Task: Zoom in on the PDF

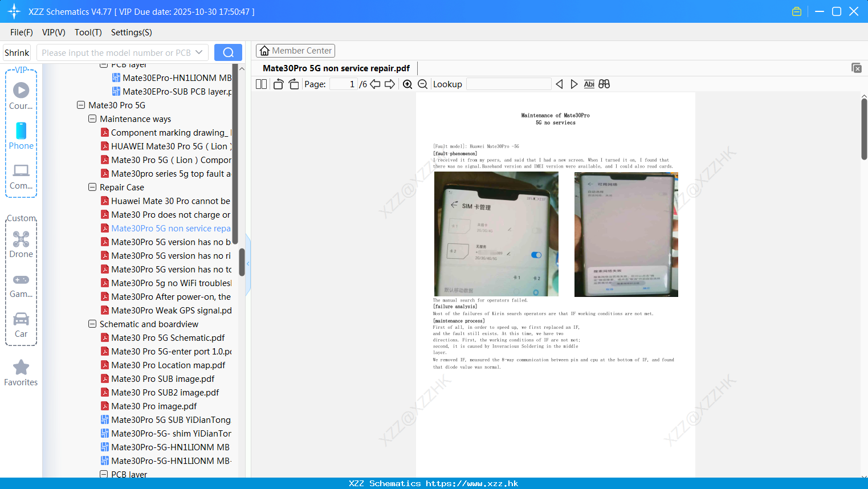Action: 407,84
